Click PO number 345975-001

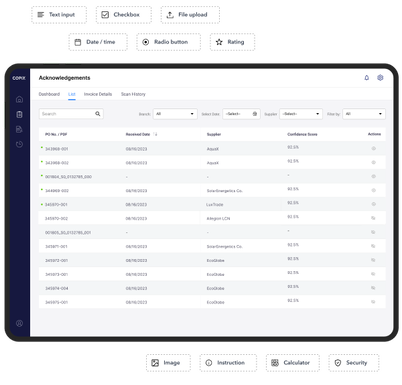[x=56, y=302]
